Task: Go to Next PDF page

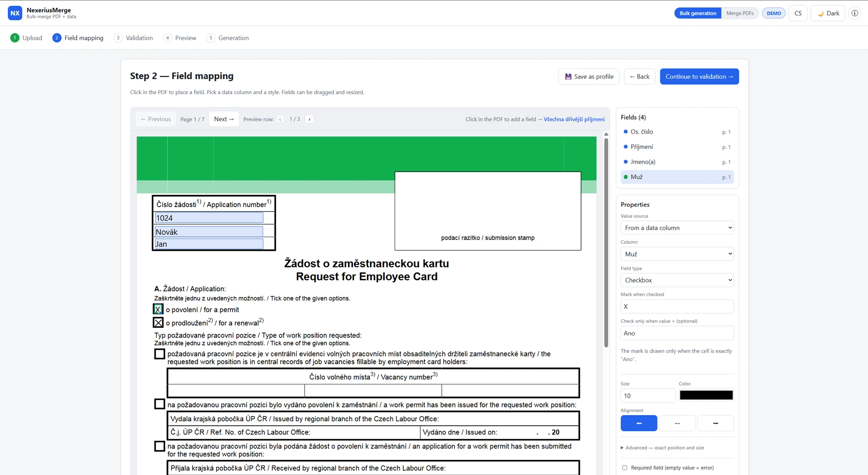Action: (x=224, y=119)
